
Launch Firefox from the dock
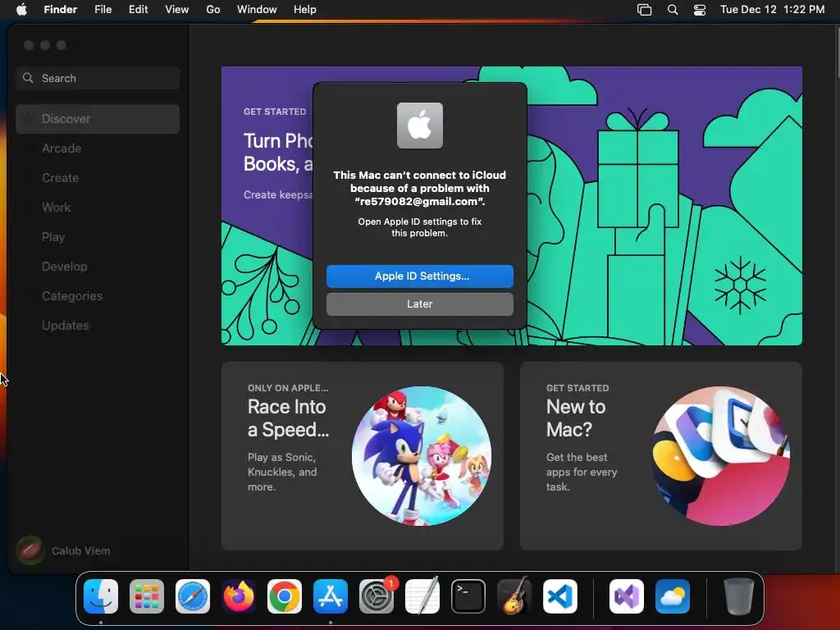(x=239, y=596)
